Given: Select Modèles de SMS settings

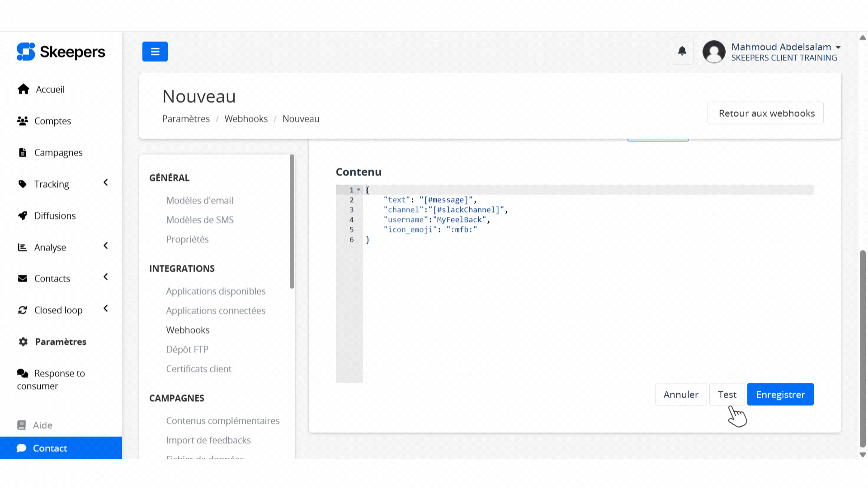Looking at the screenshot, I should [200, 220].
